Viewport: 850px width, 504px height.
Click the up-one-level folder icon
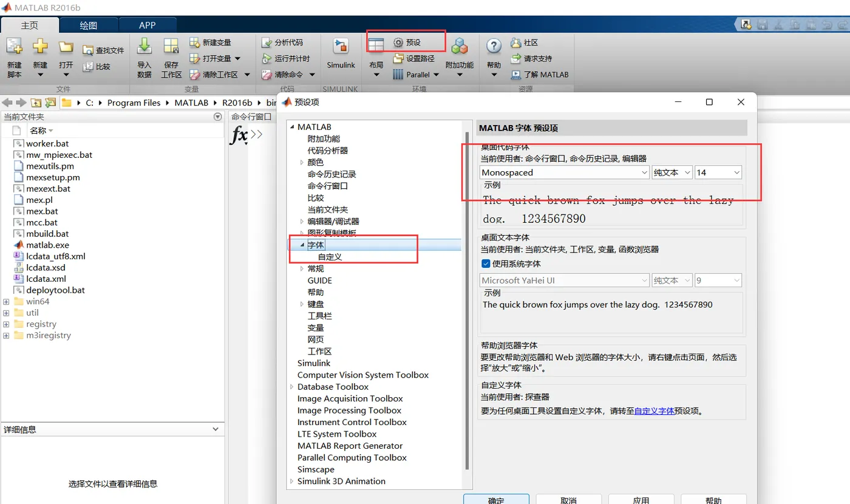pyautogui.click(x=36, y=103)
